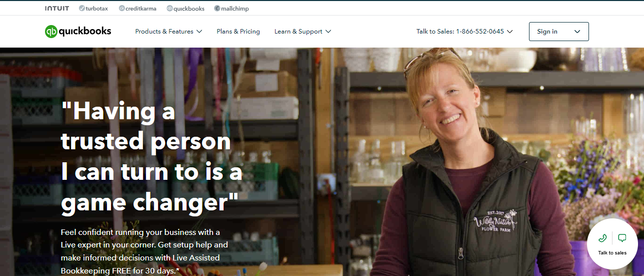
Task: Click the hero headline quote text
Action: [151, 156]
